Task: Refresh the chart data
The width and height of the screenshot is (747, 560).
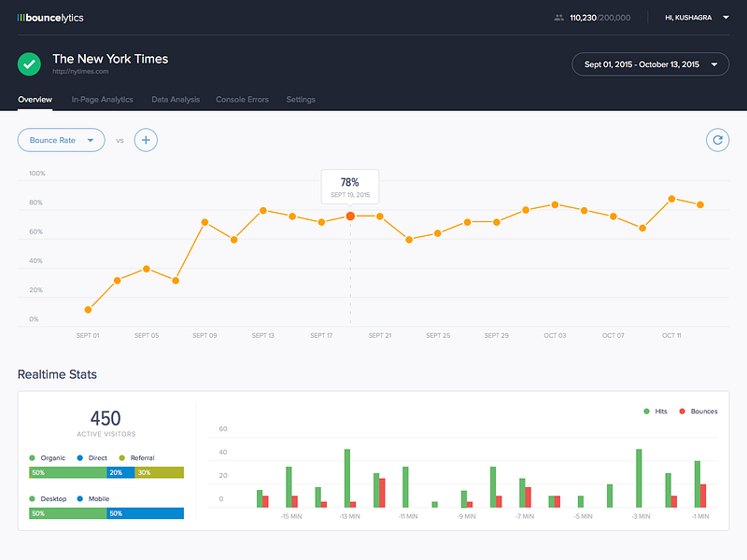Action: 717,140
